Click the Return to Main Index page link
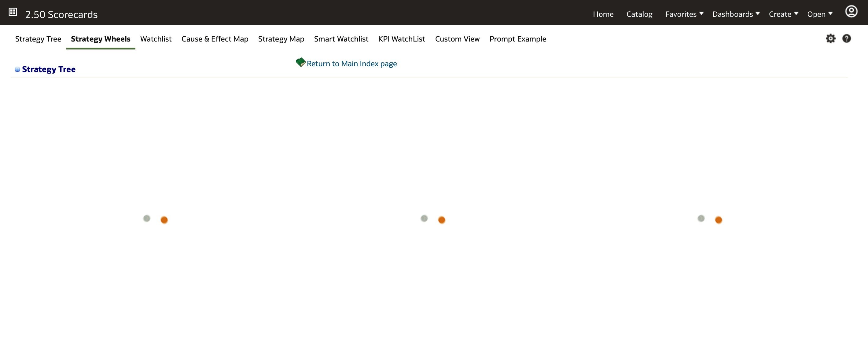 point(352,63)
